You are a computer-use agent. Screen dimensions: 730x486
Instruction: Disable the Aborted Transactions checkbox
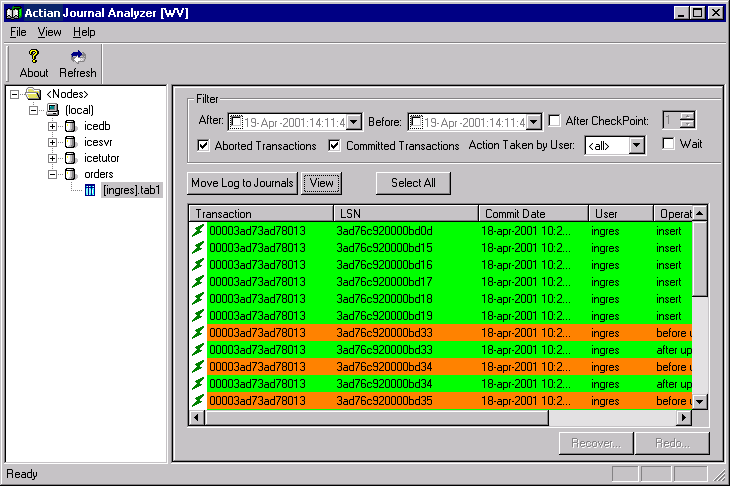tap(204, 146)
